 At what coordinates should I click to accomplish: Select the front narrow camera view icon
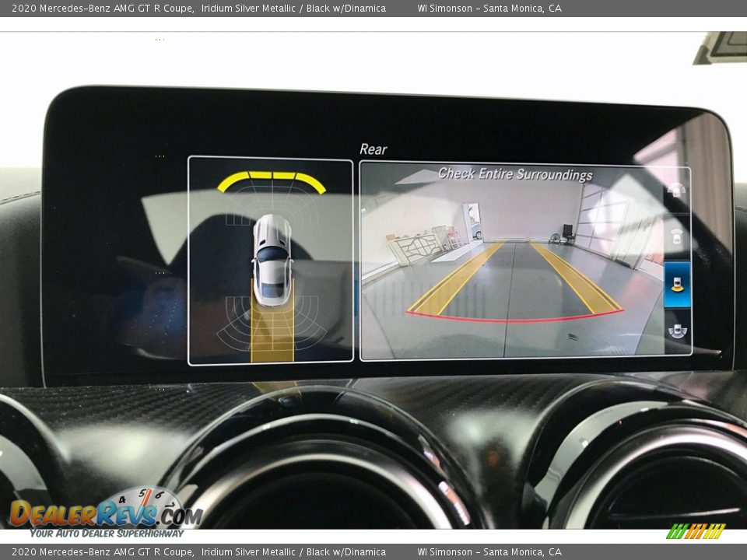677,236
